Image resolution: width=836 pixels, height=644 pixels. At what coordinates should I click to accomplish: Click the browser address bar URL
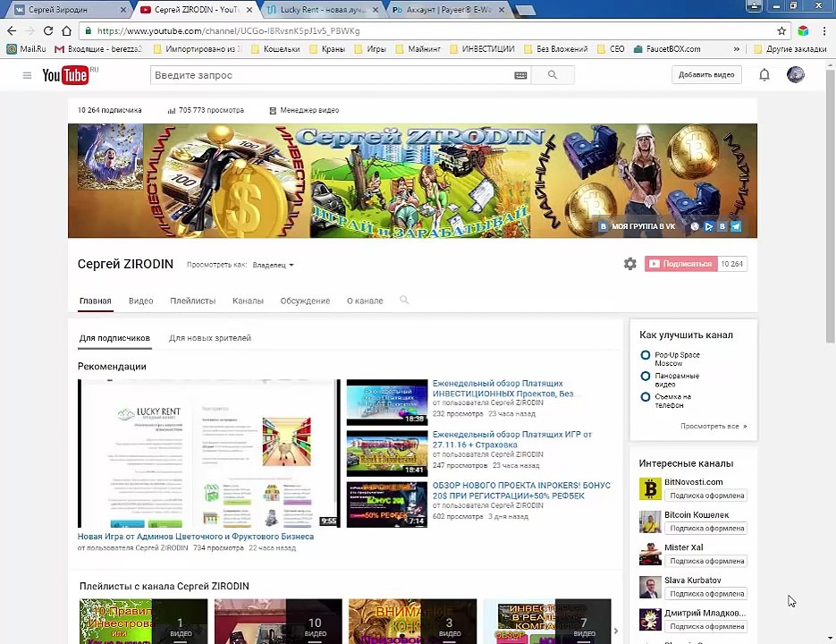point(228,31)
